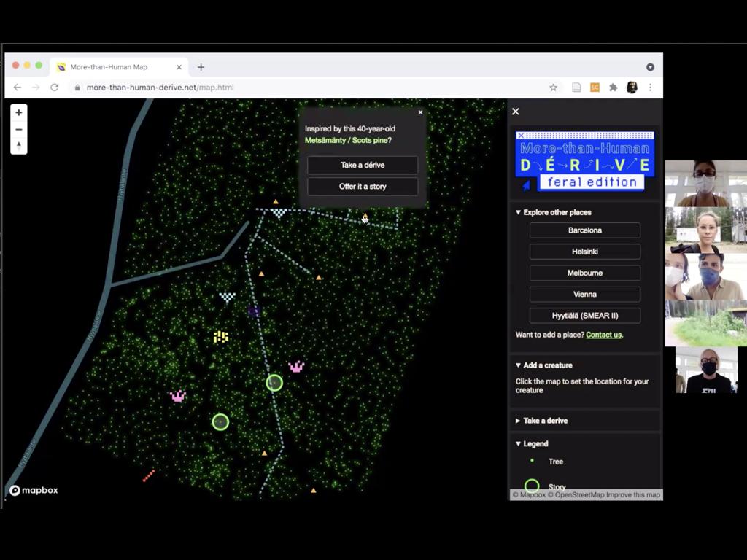This screenshot has height=560, width=747.
Task: Go forward in browser history
Action: pos(36,87)
